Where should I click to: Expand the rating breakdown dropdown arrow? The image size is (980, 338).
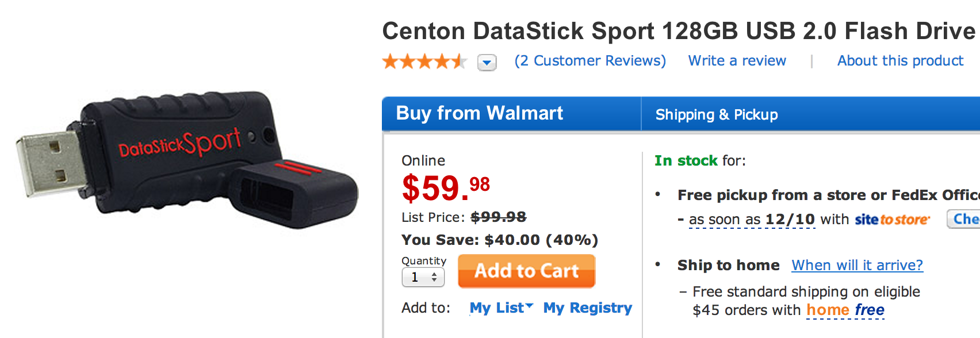click(x=487, y=62)
